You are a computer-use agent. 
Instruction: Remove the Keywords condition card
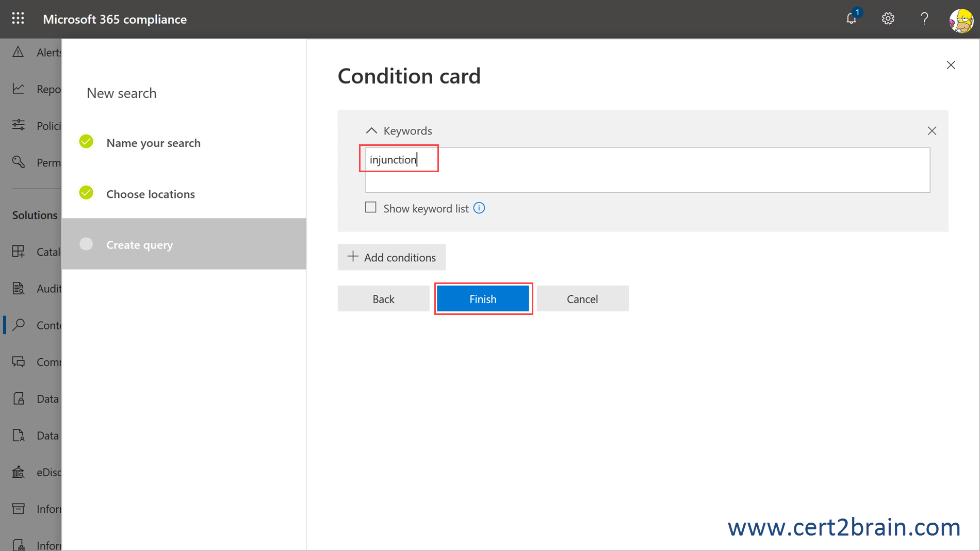(932, 131)
